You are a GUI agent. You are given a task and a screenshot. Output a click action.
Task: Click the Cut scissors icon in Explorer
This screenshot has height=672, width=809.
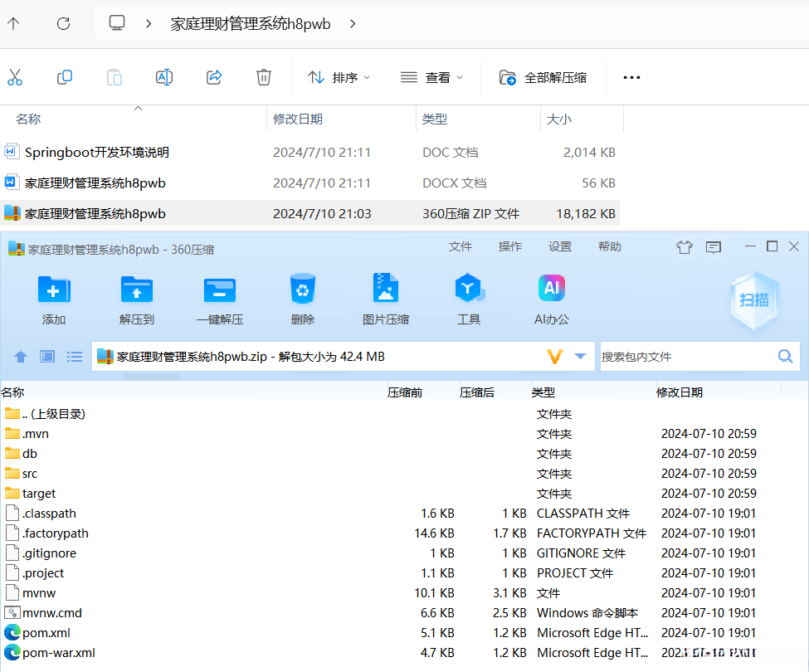tap(15, 77)
